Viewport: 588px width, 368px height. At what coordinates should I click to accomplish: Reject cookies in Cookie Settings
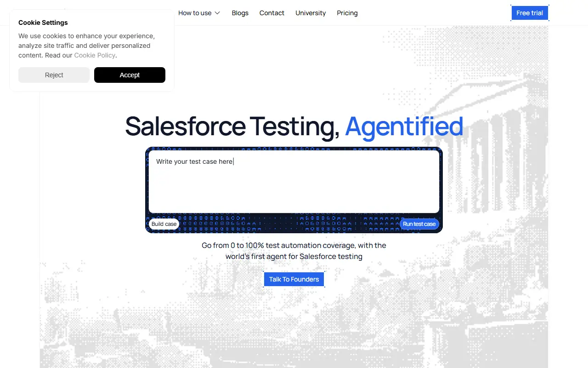[x=54, y=75]
